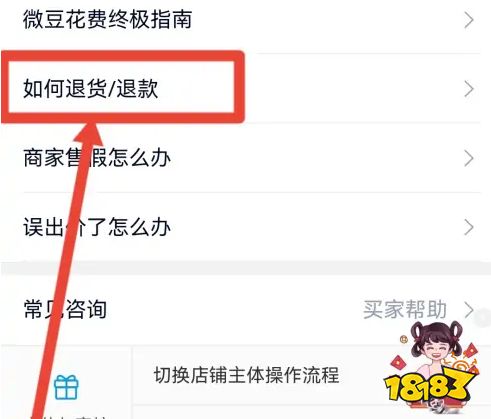Viewport: 491px width, 419px height.
Task: Tap chevron on 误出价了怎么办 row
Action: (469, 228)
